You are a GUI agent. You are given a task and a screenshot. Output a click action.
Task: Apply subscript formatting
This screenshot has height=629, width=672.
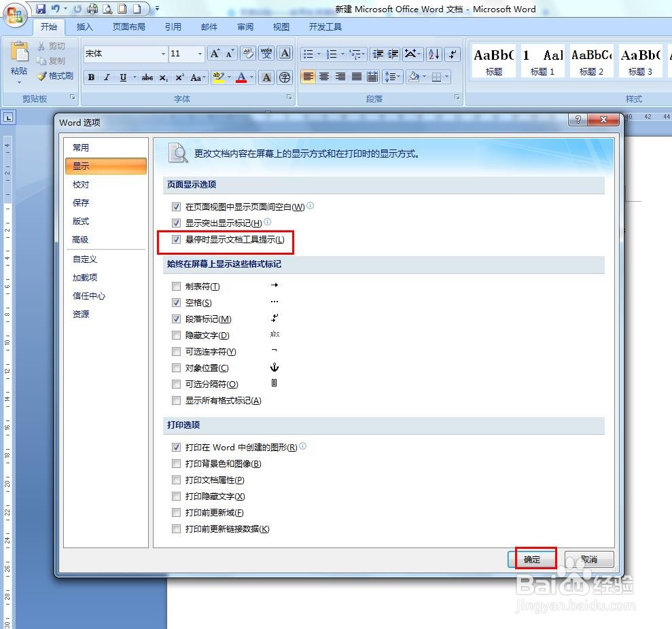(x=163, y=77)
